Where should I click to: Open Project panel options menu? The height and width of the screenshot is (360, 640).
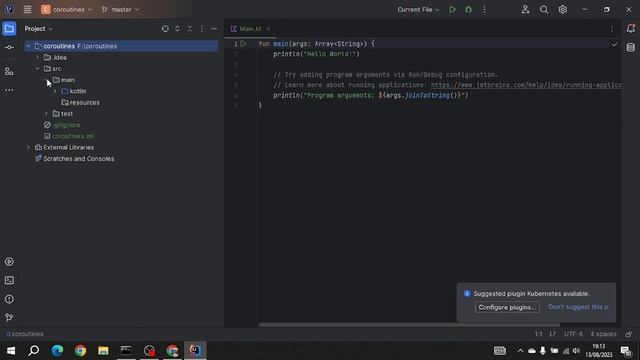point(202,29)
